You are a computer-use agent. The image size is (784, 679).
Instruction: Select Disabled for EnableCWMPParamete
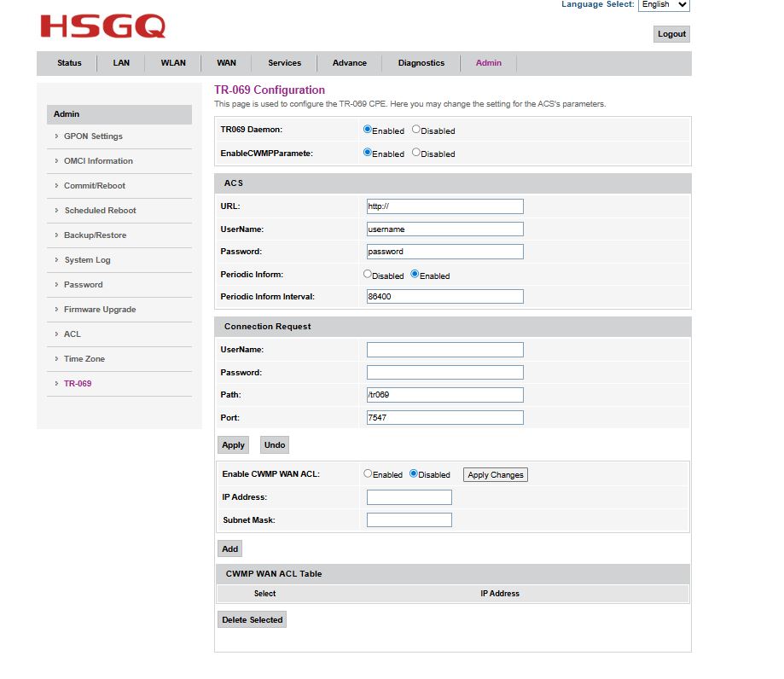click(416, 153)
